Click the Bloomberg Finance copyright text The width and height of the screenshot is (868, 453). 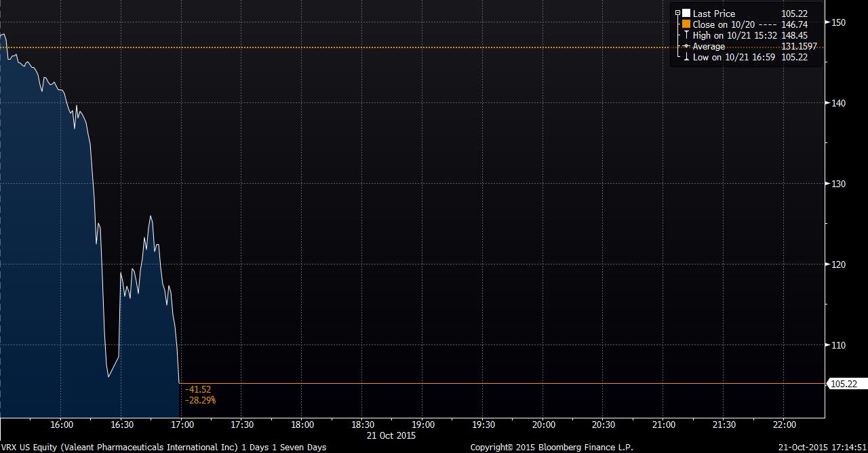coord(551,447)
